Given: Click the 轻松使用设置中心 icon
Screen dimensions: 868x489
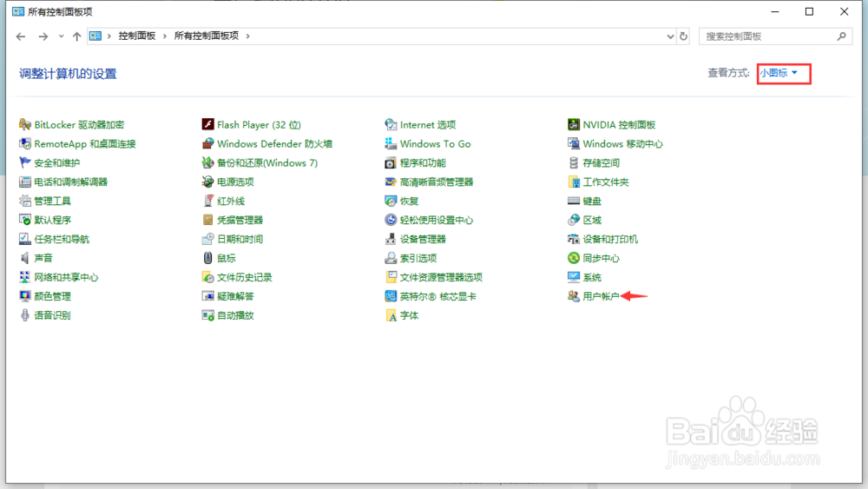Looking at the screenshot, I should [x=391, y=220].
